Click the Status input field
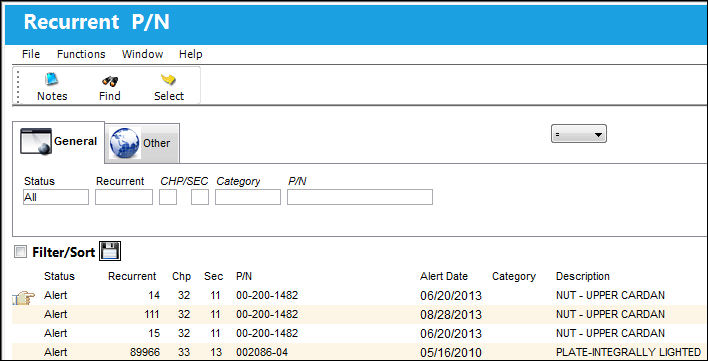708x361 pixels. pos(56,197)
